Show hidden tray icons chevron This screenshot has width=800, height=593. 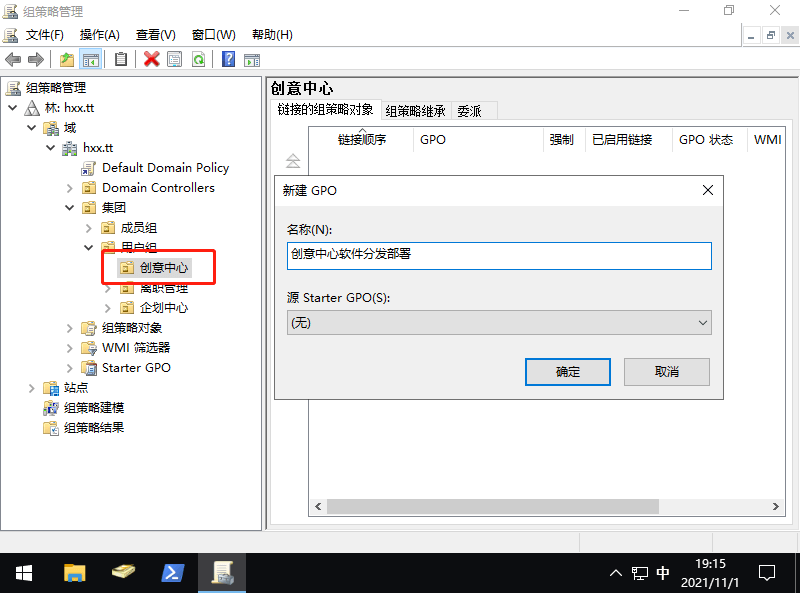coord(616,573)
